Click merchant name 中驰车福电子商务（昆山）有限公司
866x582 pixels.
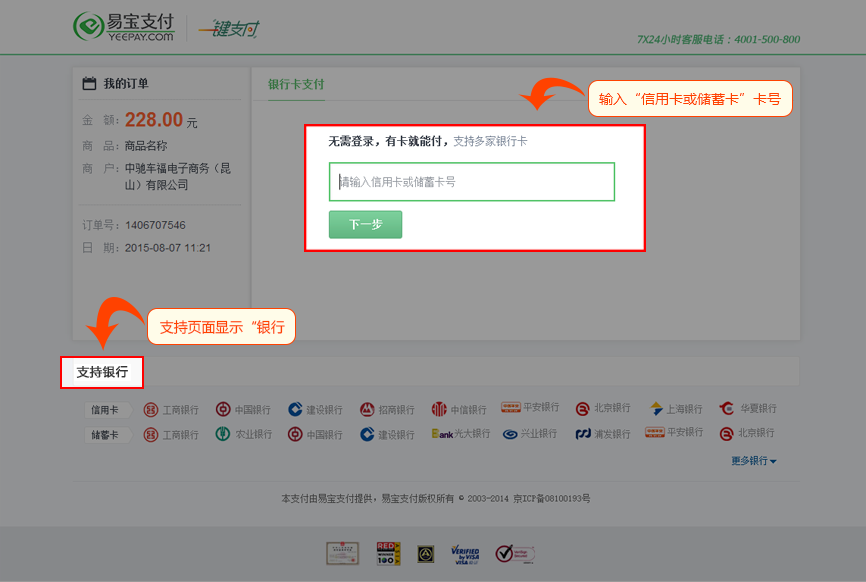pyautogui.click(x=178, y=176)
